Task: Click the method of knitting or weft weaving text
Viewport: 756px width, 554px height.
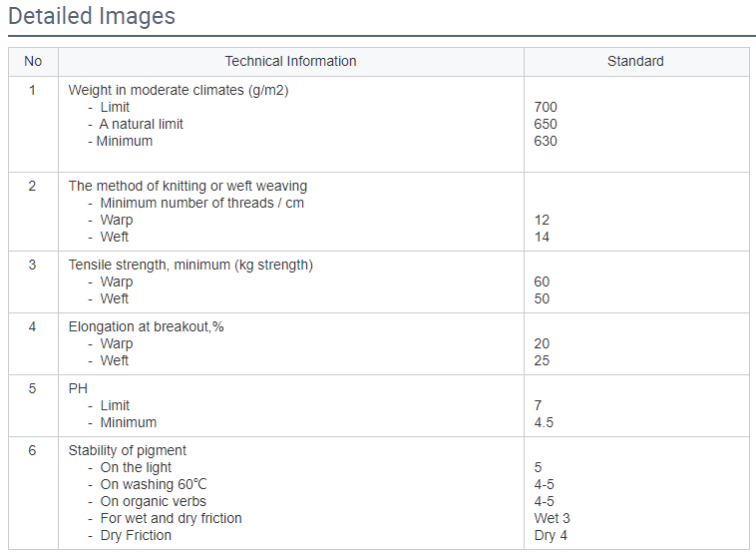Action: 188,186
